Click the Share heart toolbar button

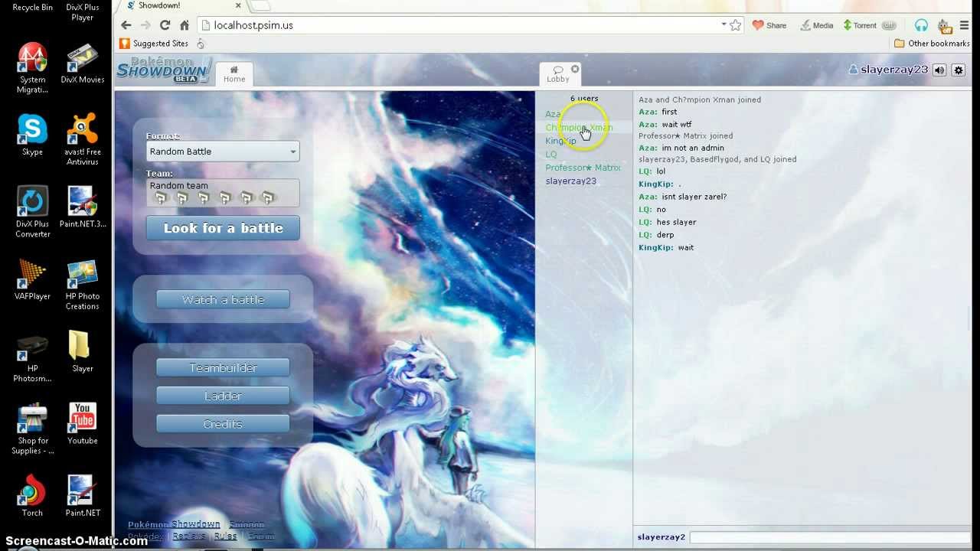(x=769, y=25)
